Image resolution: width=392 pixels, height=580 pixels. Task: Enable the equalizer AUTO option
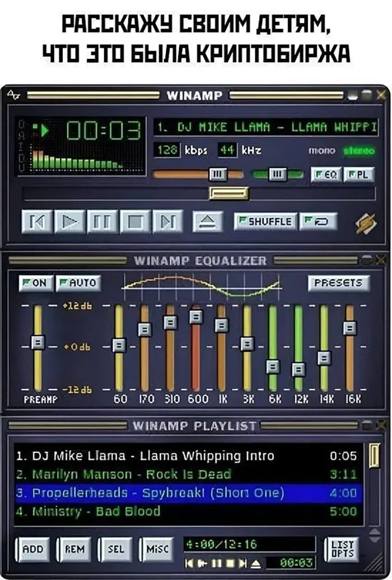(x=78, y=283)
